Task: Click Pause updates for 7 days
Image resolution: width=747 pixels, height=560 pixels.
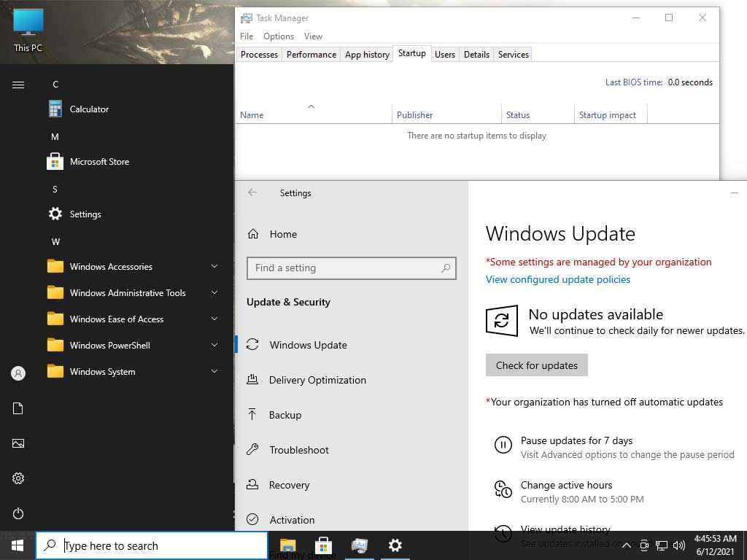Action: (x=576, y=440)
